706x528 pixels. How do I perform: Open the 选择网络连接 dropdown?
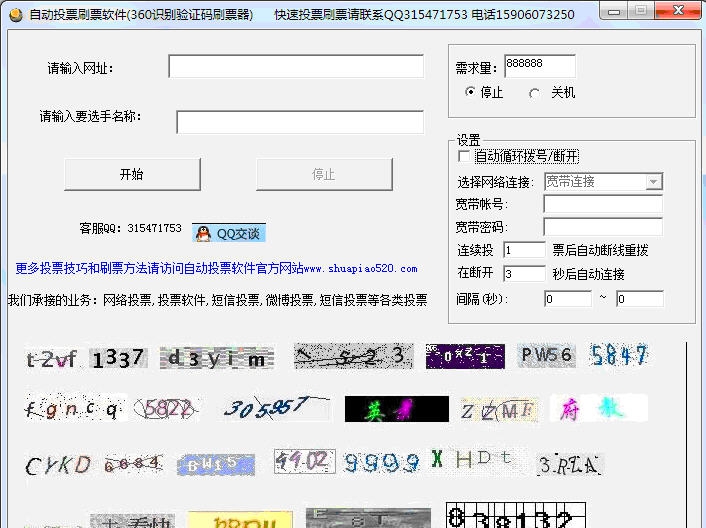653,182
